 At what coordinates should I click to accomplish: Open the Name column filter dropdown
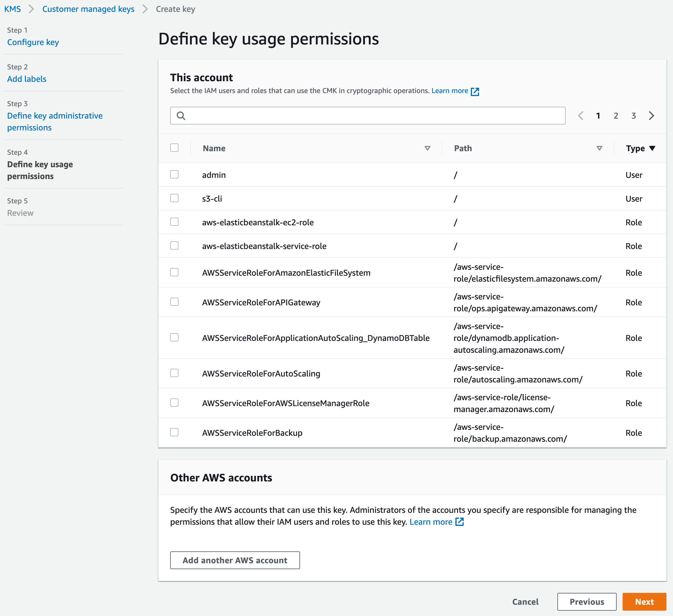point(428,148)
